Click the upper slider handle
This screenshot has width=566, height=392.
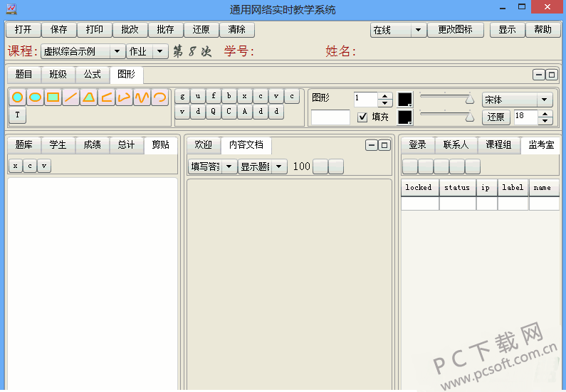click(x=470, y=99)
